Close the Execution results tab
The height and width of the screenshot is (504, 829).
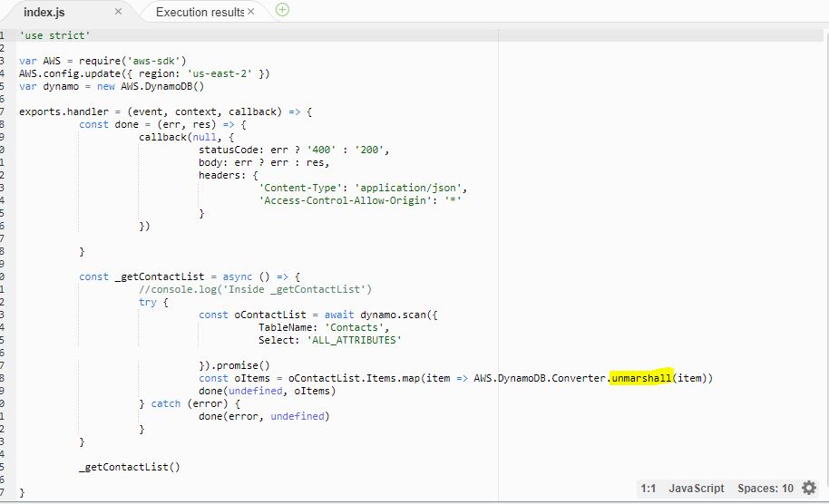point(250,11)
